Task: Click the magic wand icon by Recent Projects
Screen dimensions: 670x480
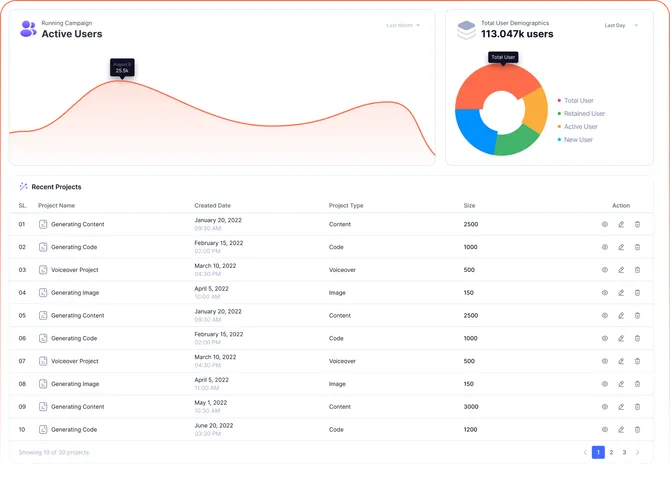Action: click(x=23, y=186)
